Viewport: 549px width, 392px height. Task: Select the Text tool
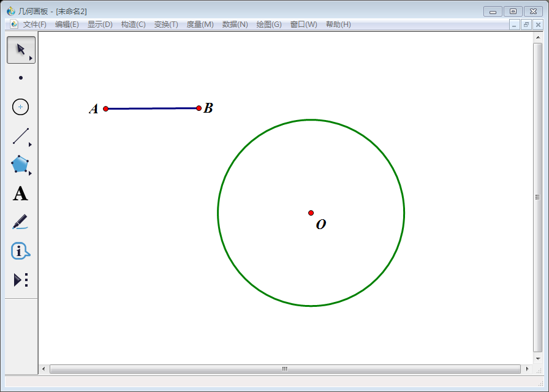pyautogui.click(x=21, y=194)
